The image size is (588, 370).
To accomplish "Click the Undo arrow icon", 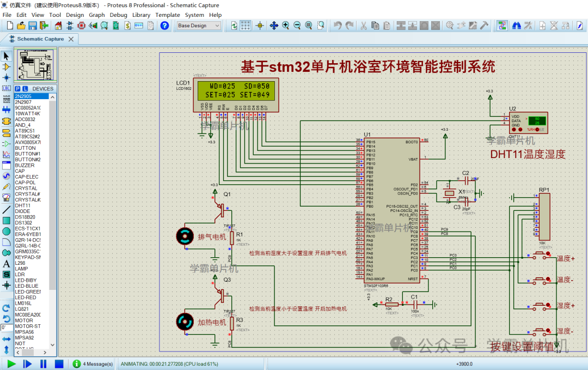I will point(338,26).
